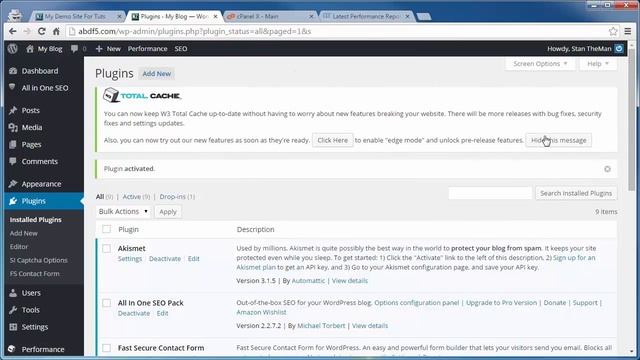Click the user avatar next to Howdy
Viewport: 640px width, 360px height.
pos(619,49)
